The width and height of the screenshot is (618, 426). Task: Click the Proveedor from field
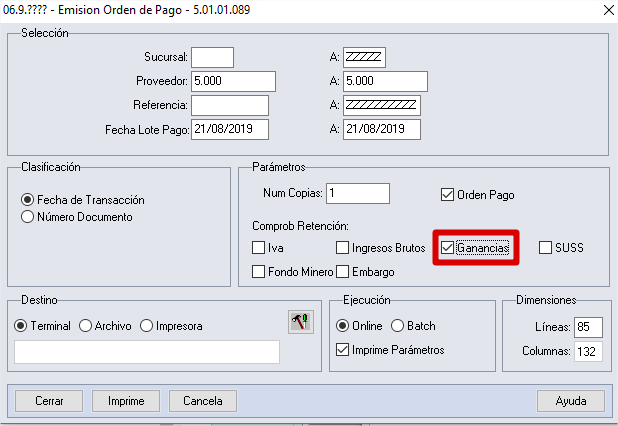(x=233, y=82)
